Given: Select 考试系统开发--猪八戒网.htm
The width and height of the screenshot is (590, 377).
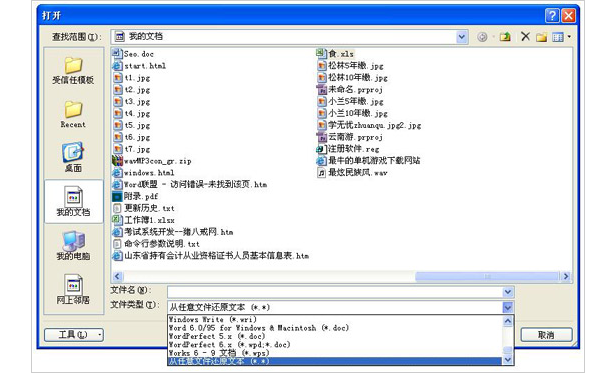Looking at the screenshot, I should (173, 232).
